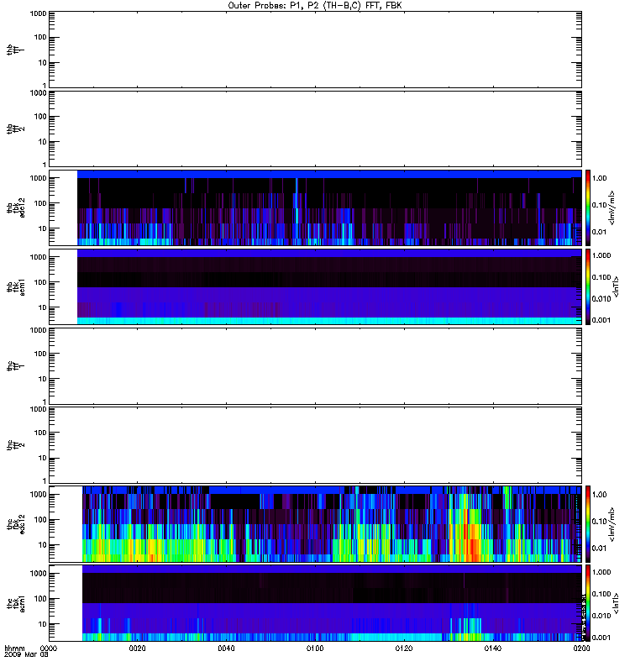Click the 'thb fbk edc12' panel label
This screenshot has height=672, width=630.
tap(15, 207)
